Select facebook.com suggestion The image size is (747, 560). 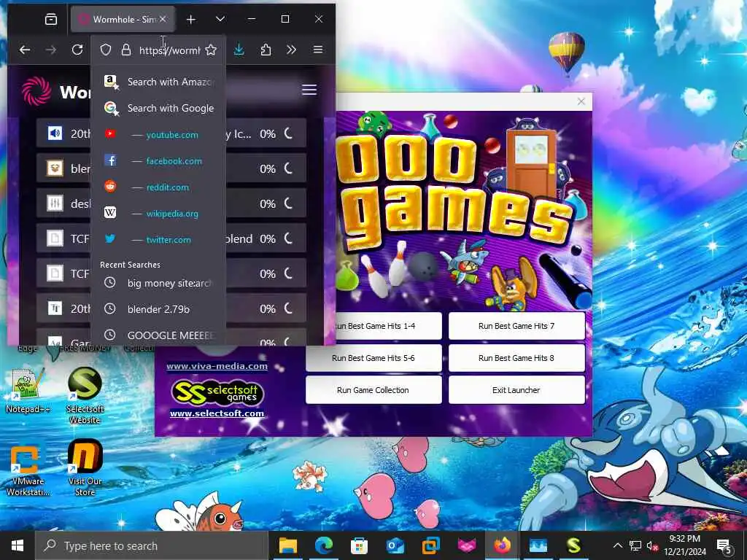pos(158,161)
